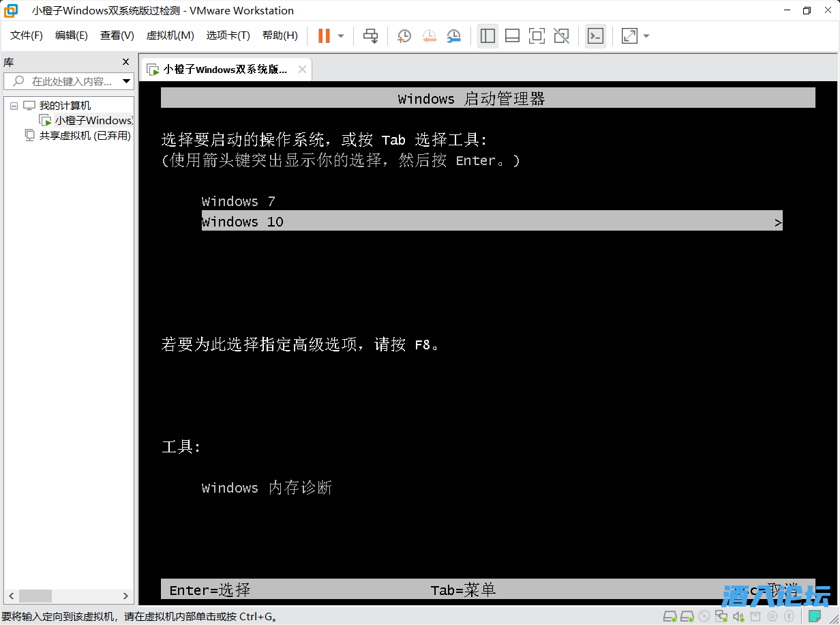
Task: Open the virtual hard disk status icon
Action: pyautogui.click(x=670, y=616)
